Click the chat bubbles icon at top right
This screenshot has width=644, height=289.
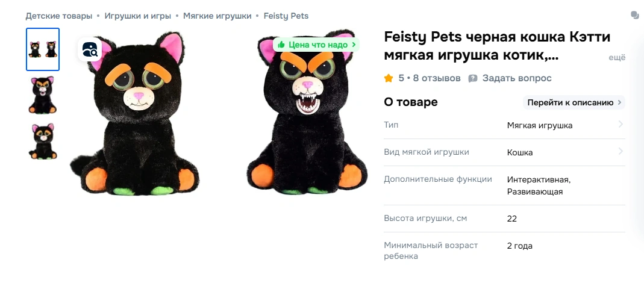[635, 15]
